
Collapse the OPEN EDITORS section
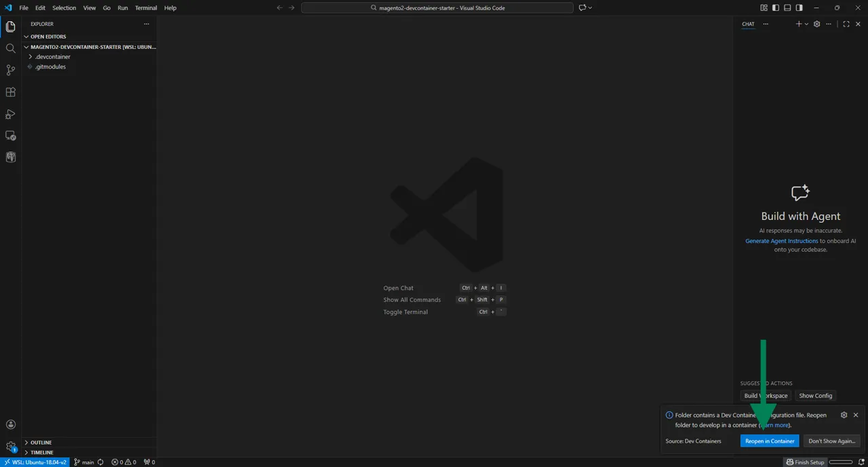point(47,37)
